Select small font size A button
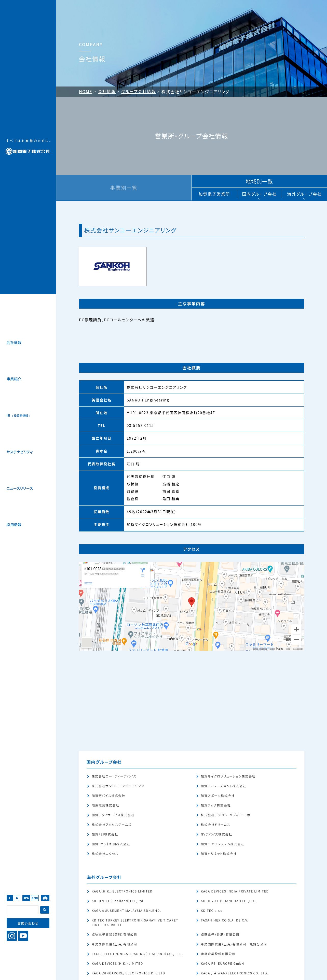Screen dimensions: 327x980 [x=9, y=898]
